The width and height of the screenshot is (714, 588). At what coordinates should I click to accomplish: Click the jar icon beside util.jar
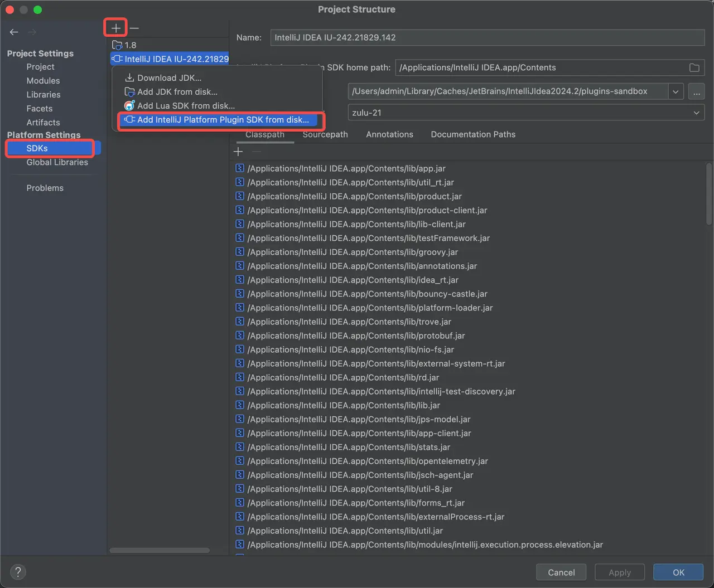click(240, 531)
